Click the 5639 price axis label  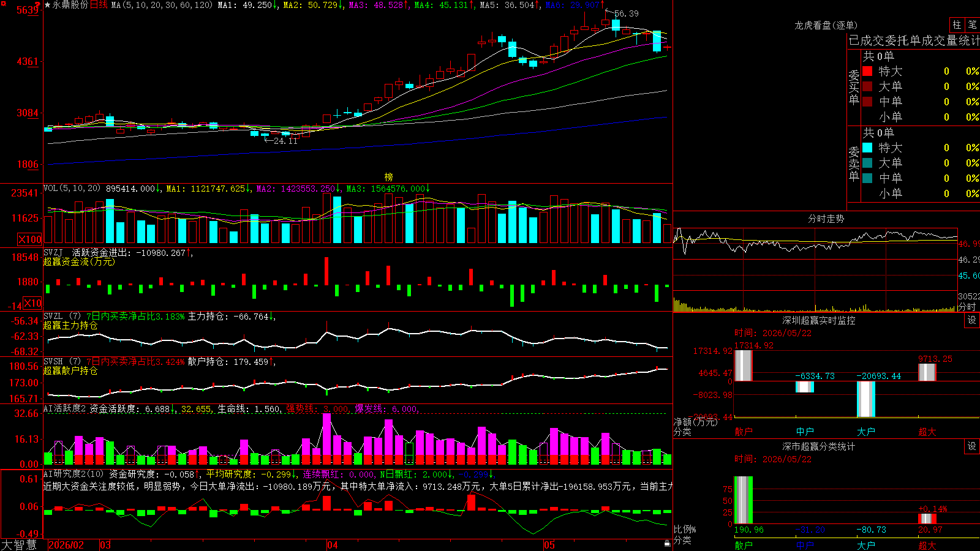(x=28, y=10)
